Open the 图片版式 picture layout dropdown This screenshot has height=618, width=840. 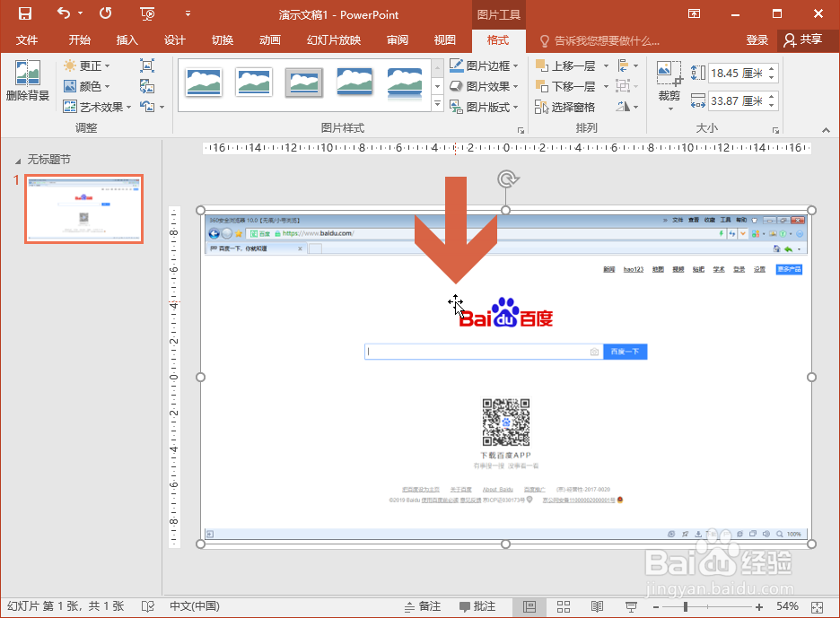point(484,107)
